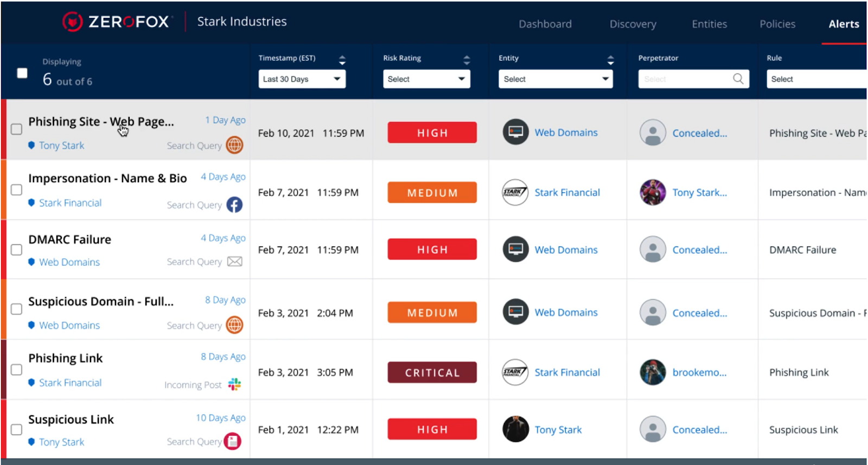Click MEDIUM risk badge in Impersonation row
868x465 pixels.
click(432, 192)
